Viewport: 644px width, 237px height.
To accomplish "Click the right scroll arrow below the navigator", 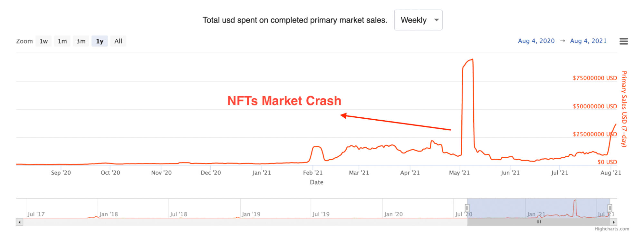I will (x=614, y=222).
